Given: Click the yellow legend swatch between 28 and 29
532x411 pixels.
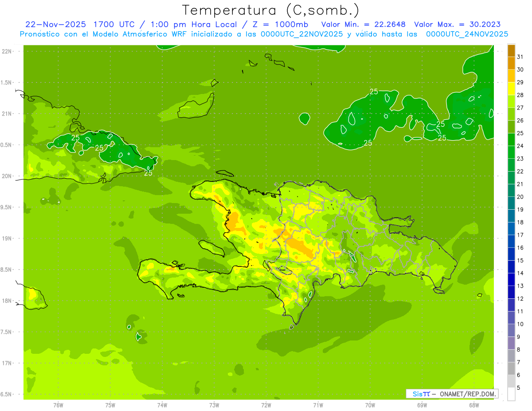Looking at the screenshot, I should (511, 89).
